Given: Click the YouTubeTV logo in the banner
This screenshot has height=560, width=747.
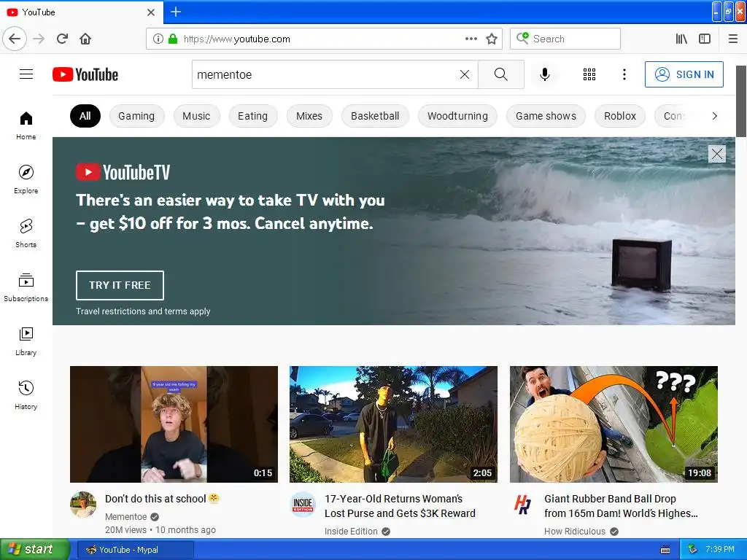Looking at the screenshot, I should [123, 172].
